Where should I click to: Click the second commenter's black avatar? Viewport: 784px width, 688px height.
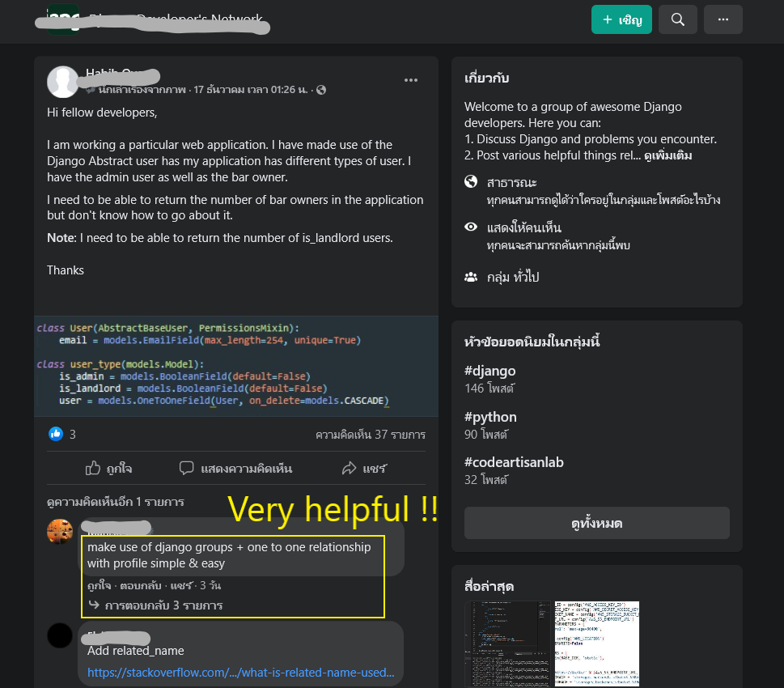point(60,635)
